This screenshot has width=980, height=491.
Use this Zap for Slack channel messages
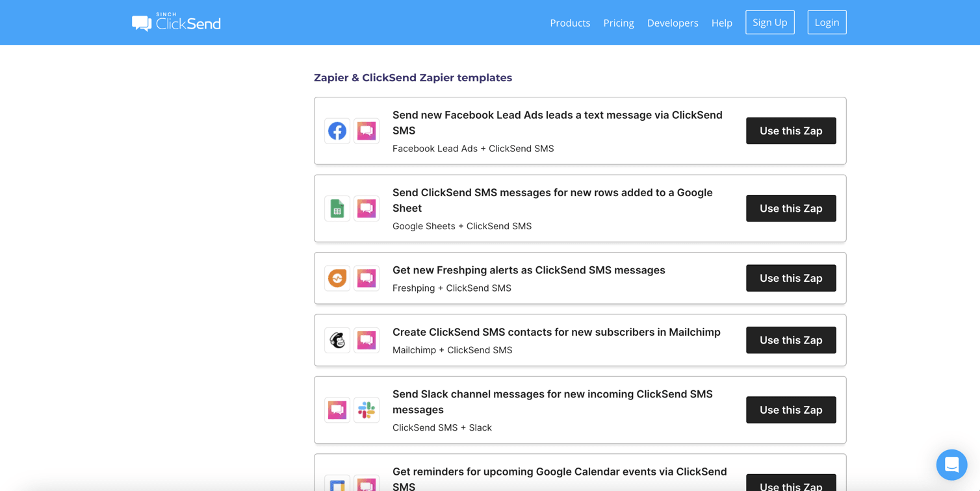[791, 410]
